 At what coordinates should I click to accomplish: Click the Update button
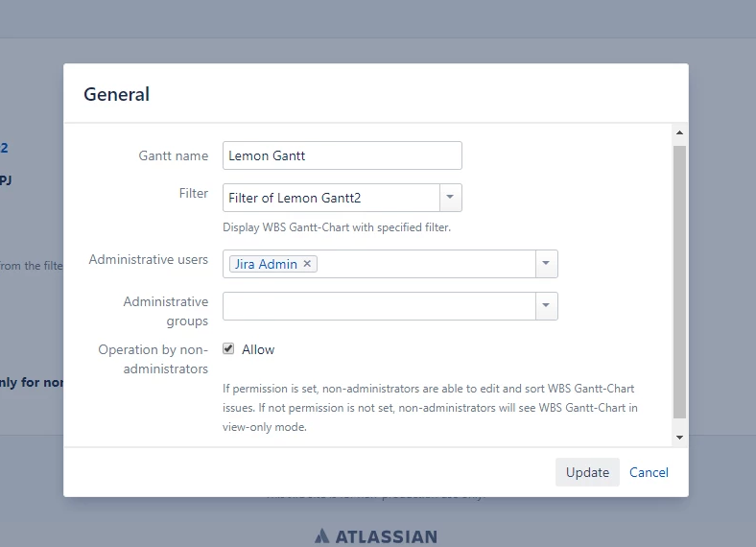coord(587,472)
